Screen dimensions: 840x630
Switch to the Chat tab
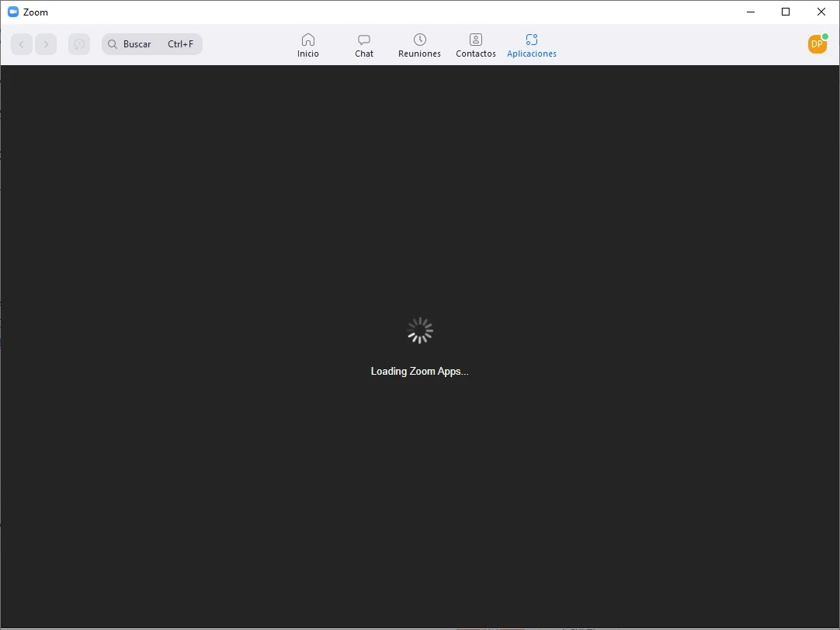click(364, 46)
